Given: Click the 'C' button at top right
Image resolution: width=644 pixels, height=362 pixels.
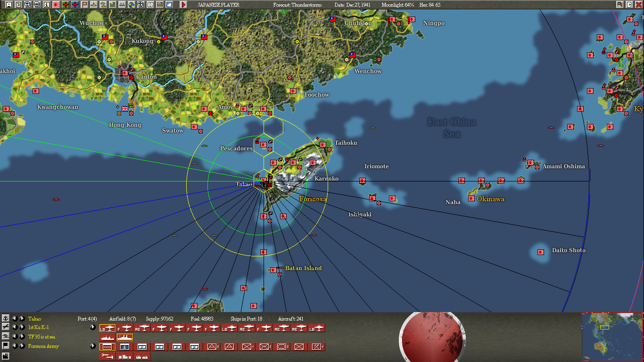Looking at the screenshot, I should [x=629, y=5].
